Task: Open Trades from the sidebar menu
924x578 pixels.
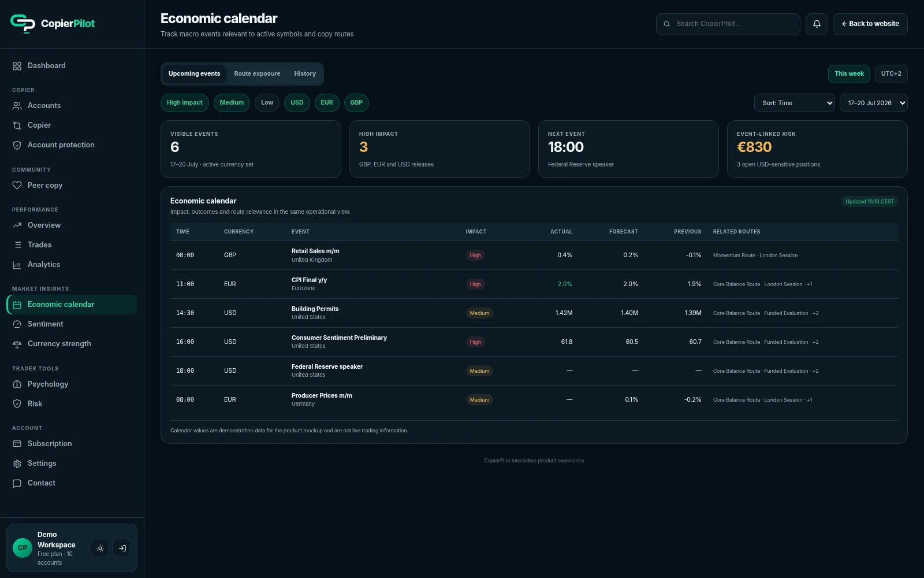Action: coord(72,245)
